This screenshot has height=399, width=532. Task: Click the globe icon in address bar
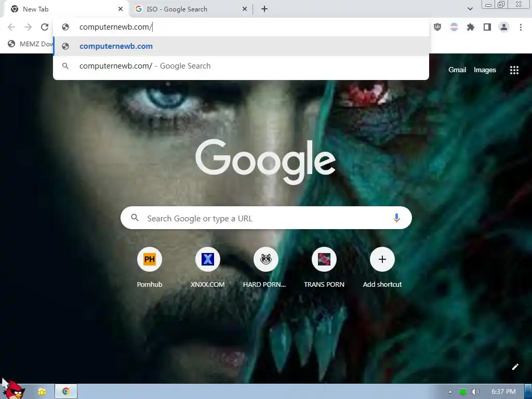[x=65, y=27]
